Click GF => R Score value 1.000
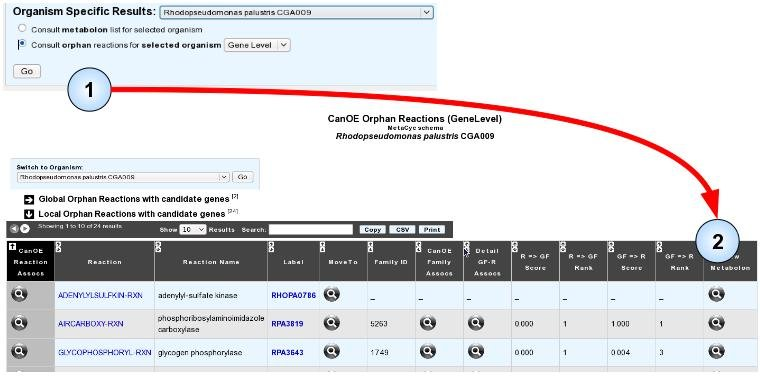The width and height of the screenshot is (760, 376). (x=620, y=324)
